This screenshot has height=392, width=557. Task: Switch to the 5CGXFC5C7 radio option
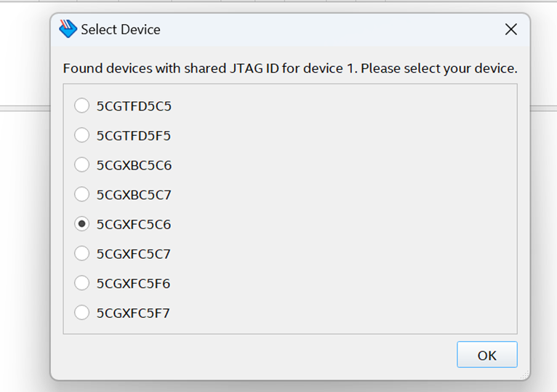point(82,254)
